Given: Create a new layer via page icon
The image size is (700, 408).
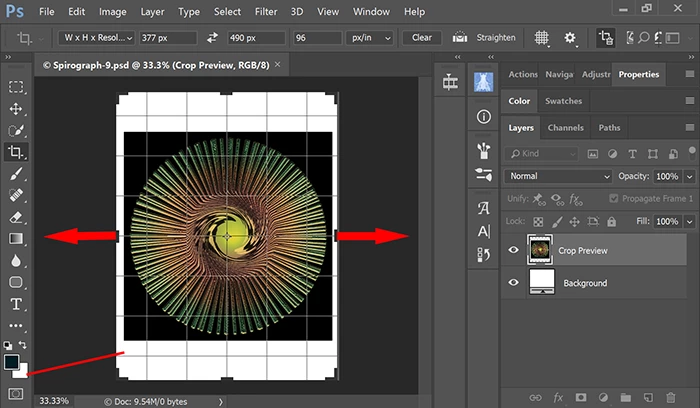Looking at the screenshot, I should [x=648, y=397].
